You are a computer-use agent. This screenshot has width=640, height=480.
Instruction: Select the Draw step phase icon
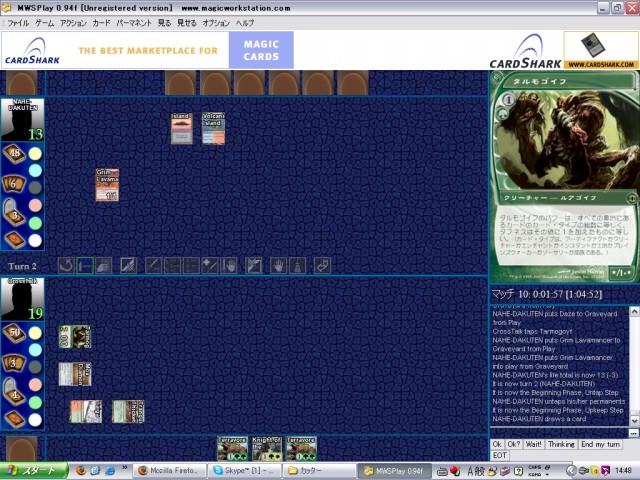click(104, 266)
